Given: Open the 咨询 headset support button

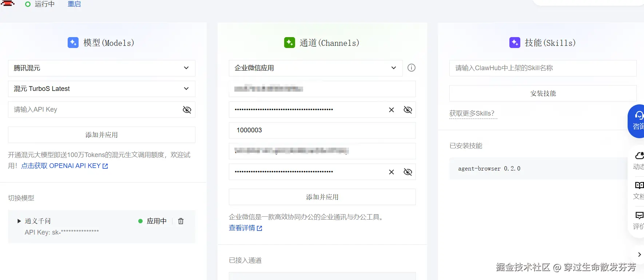Looking at the screenshot, I should pos(637,121).
